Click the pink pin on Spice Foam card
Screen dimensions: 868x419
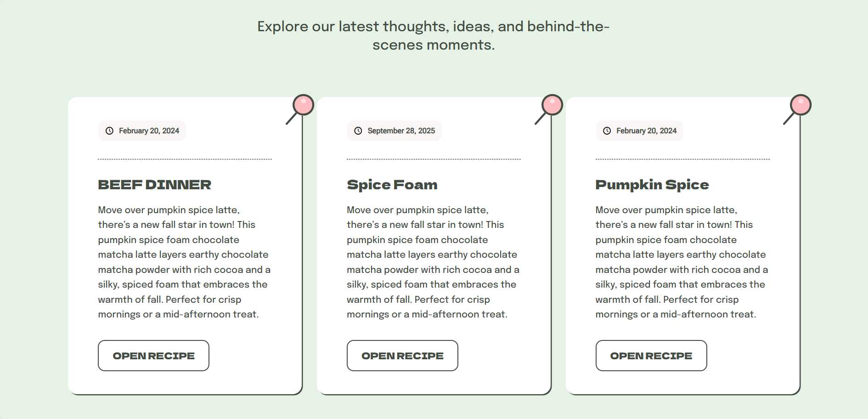point(552,105)
